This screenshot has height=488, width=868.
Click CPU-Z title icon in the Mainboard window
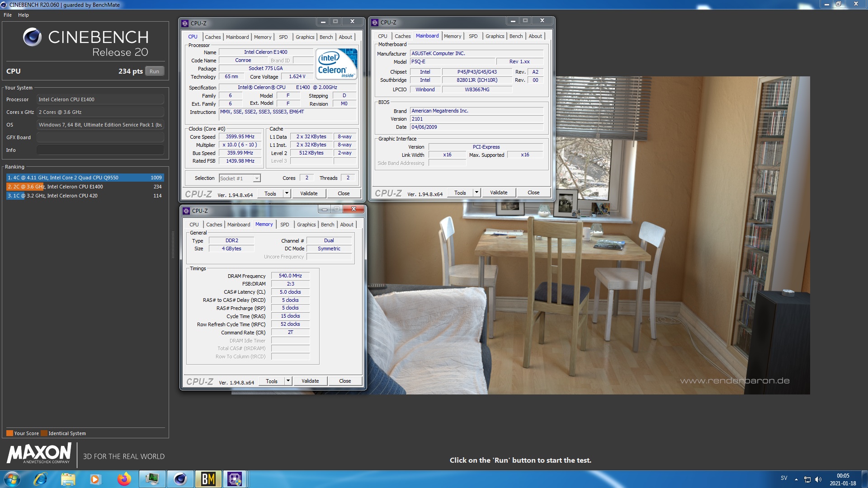pyautogui.click(x=375, y=22)
